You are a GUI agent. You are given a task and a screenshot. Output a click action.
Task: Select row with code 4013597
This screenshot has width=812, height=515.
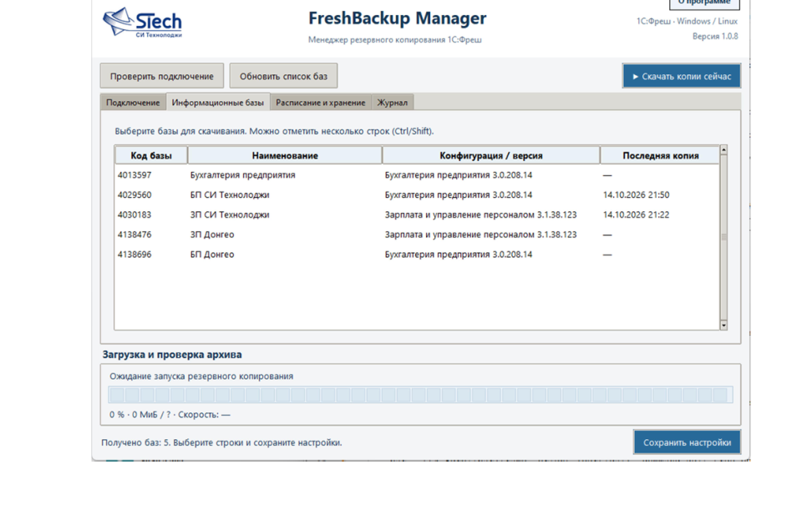(x=417, y=175)
